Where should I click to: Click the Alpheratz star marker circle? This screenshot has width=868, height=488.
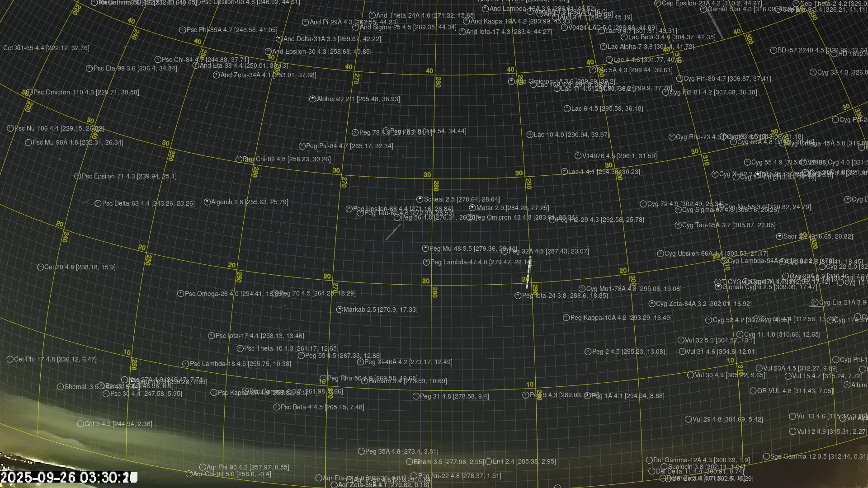(x=312, y=99)
